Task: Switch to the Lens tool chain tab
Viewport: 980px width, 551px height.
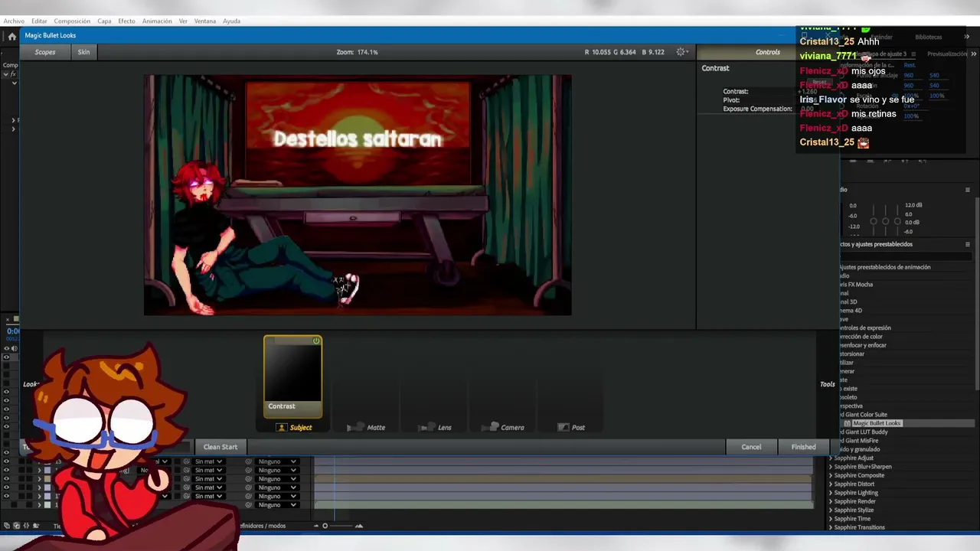Action: click(x=436, y=428)
